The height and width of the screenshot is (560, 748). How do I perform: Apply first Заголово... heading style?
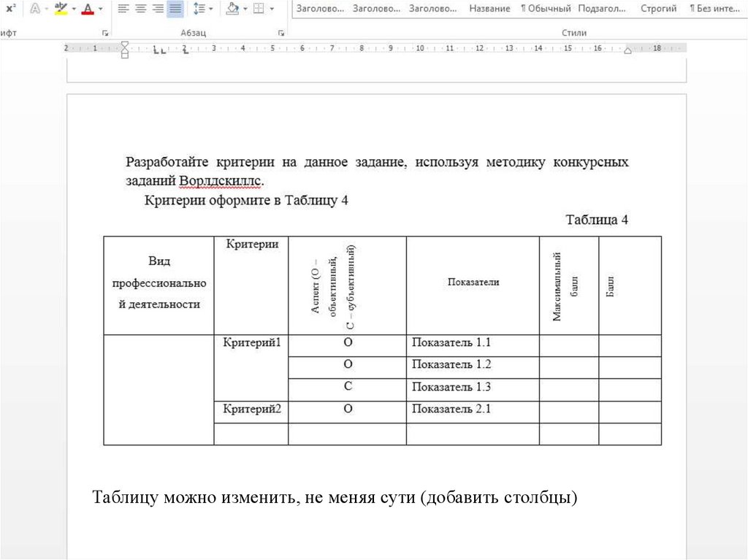tap(320, 9)
